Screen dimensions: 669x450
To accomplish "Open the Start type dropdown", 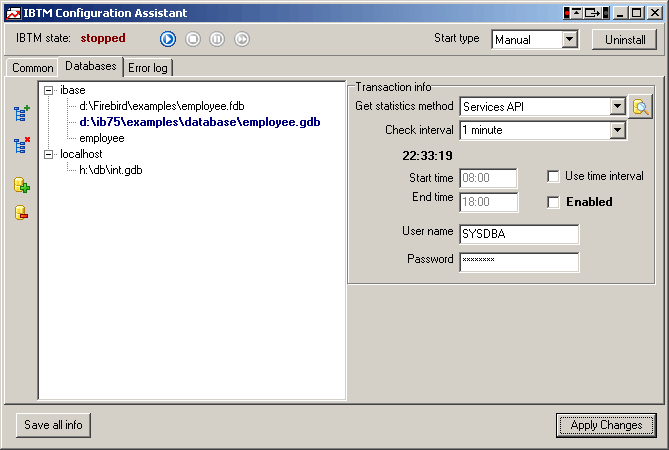I will coord(569,40).
